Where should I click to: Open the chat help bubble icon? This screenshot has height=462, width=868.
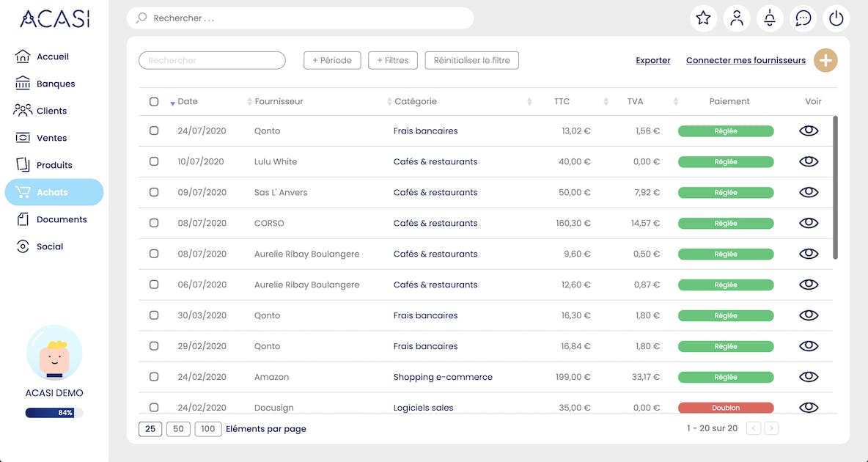803,18
